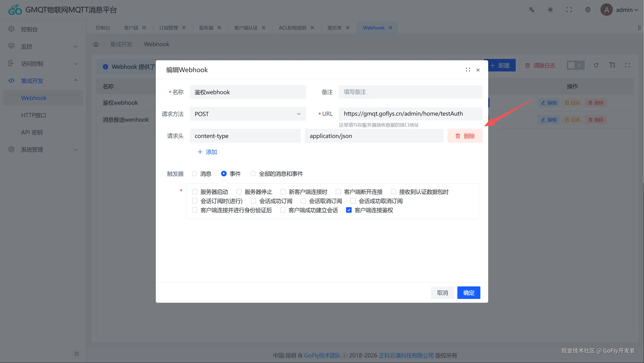Close the Webhook tab

click(x=390, y=28)
